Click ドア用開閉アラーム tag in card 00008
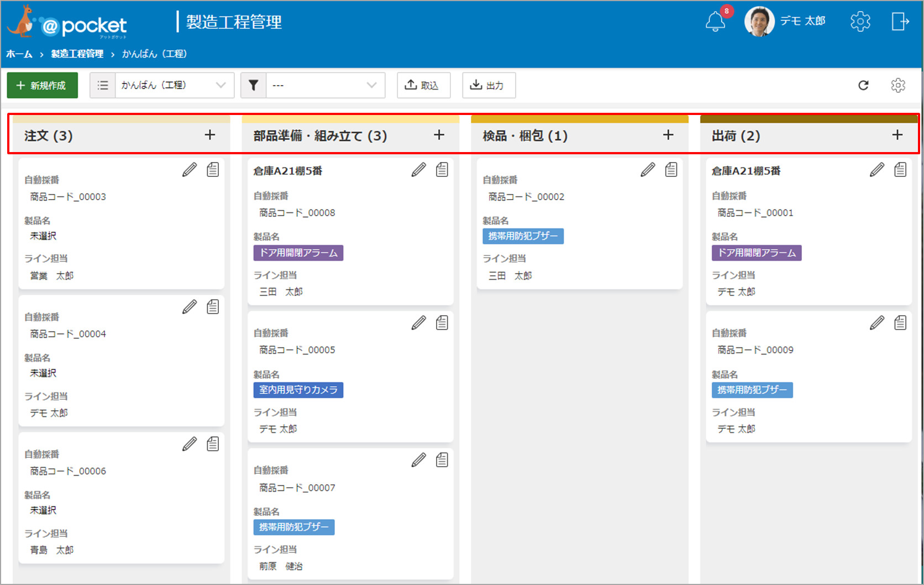Viewport: 924px width, 585px height. [x=298, y=253]
